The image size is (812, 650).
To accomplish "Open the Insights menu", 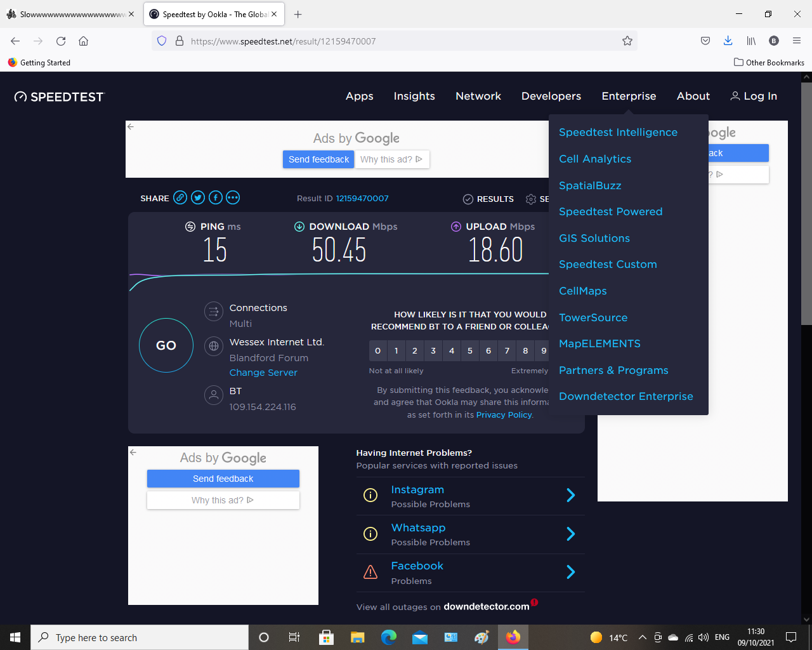I will [x=414, y=96].
